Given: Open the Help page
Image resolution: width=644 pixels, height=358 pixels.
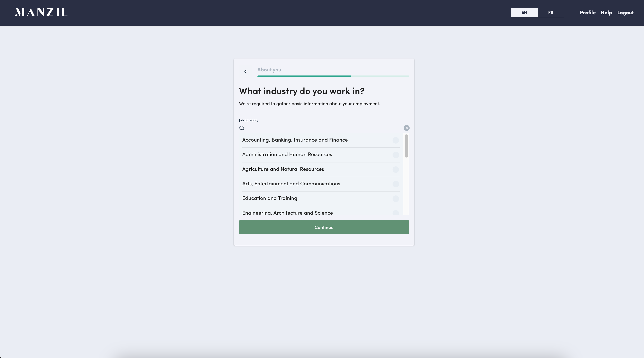Looking at the screenshot, I should coord(606,12).
